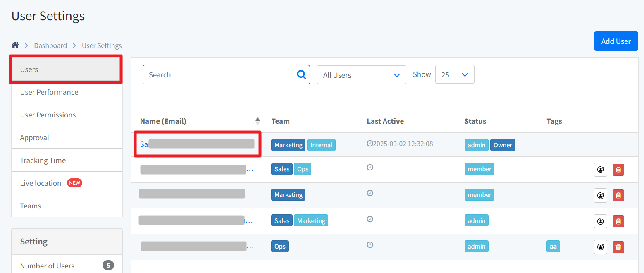Open the All Users filter dropdown
644x273 pixels.
click(361, 75)
